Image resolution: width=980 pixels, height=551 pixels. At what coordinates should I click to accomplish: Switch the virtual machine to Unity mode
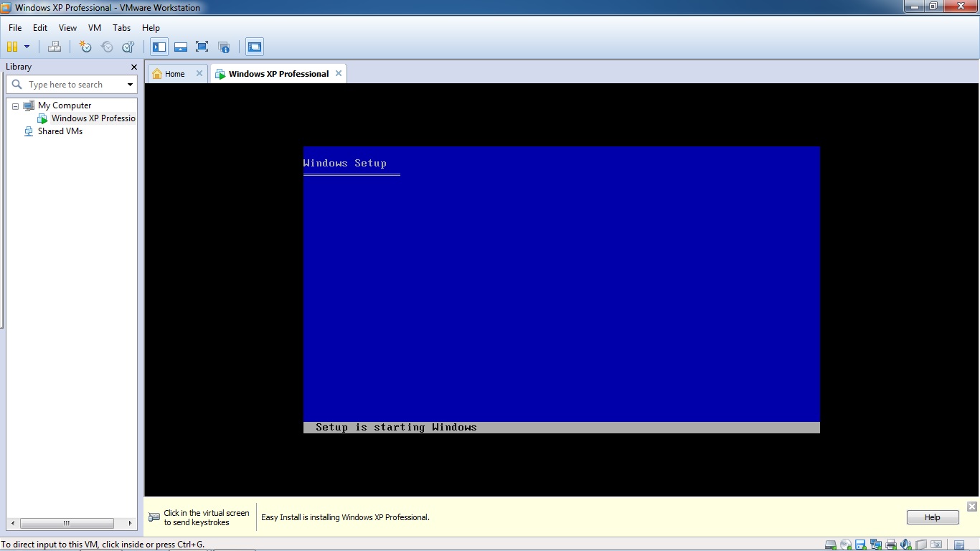(224, 46)
